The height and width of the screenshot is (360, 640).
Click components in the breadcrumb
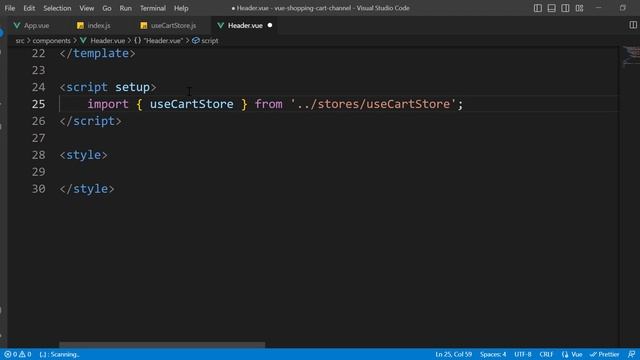click(51, 41)
